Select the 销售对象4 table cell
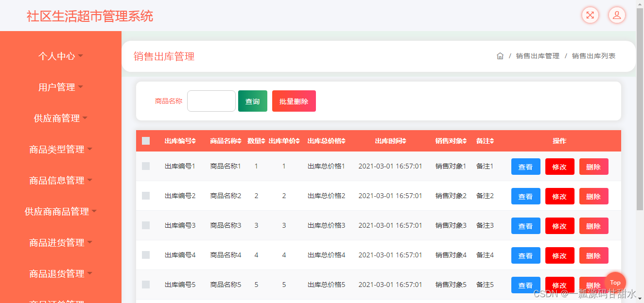 click(451, 255)
